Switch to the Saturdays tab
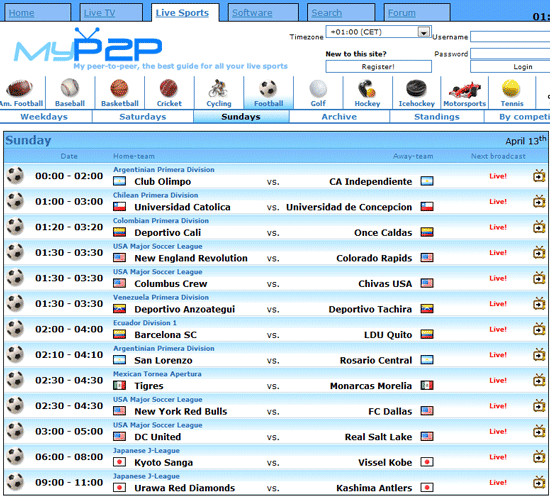 pyautogui.click(x=143, y=117)
